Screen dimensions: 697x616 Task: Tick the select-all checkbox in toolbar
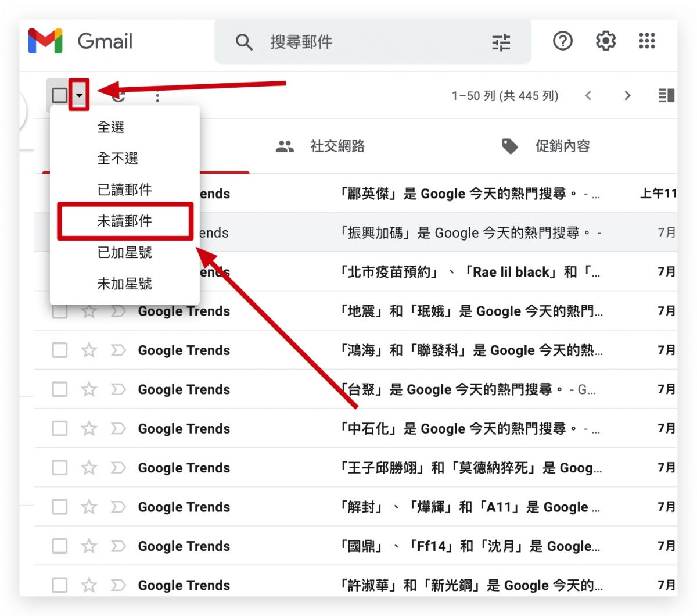59,95
